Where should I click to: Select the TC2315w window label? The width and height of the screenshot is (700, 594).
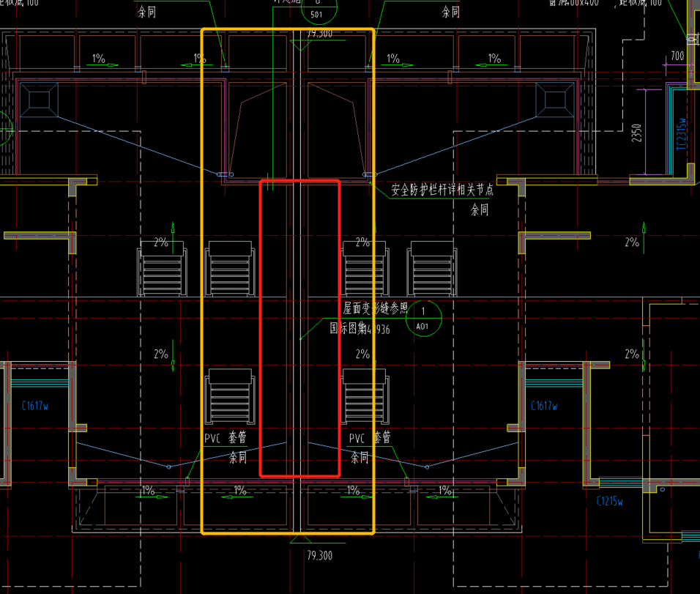click(x=681, y=134)
